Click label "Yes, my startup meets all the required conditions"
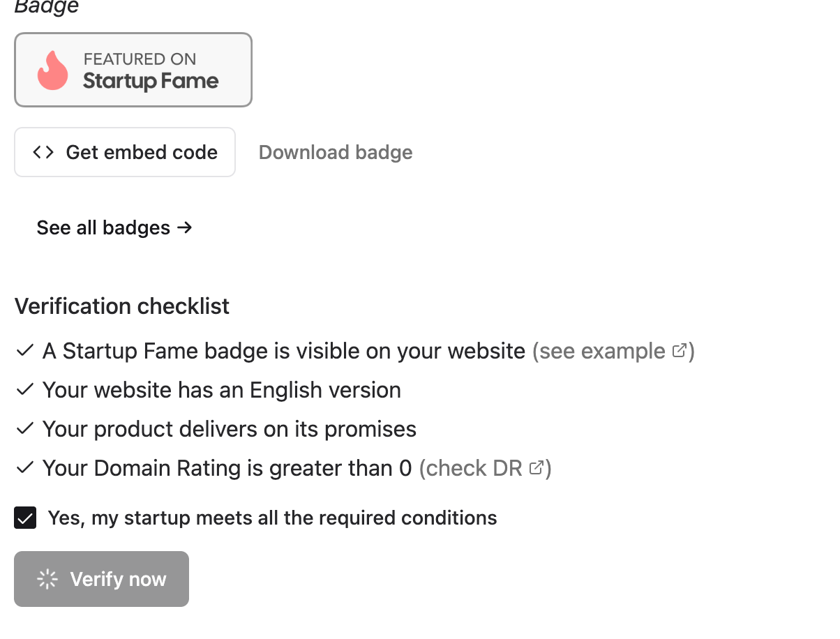 click(272, 518)
